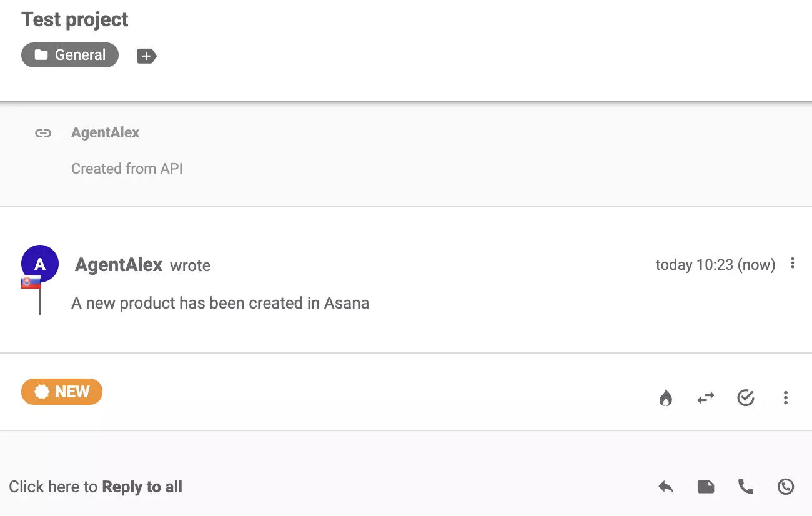Screen dimensions: 812x516
Task: Click AgentAlex's circular avatar
Action: [x=40, y=263]
